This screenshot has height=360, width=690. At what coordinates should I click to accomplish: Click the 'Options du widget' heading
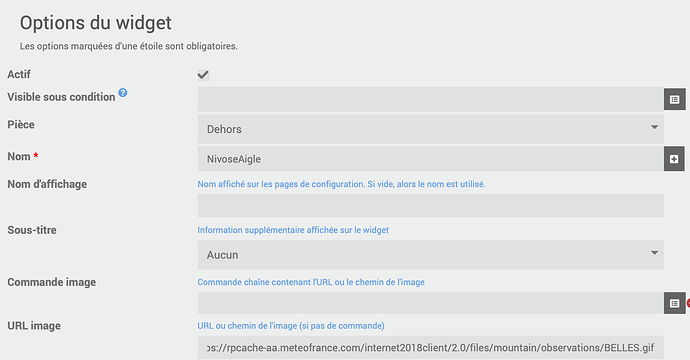pos(95,23)
